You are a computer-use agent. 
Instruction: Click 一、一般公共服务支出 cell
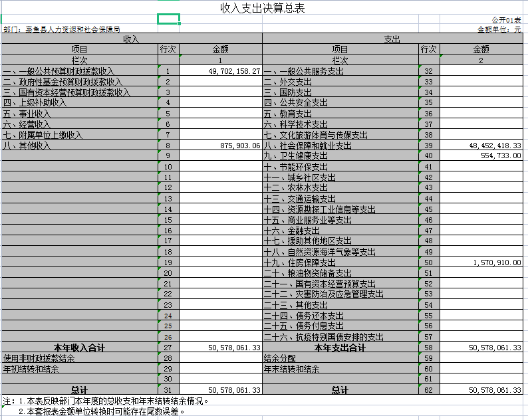pyautogui.click(x=340, y=71)
